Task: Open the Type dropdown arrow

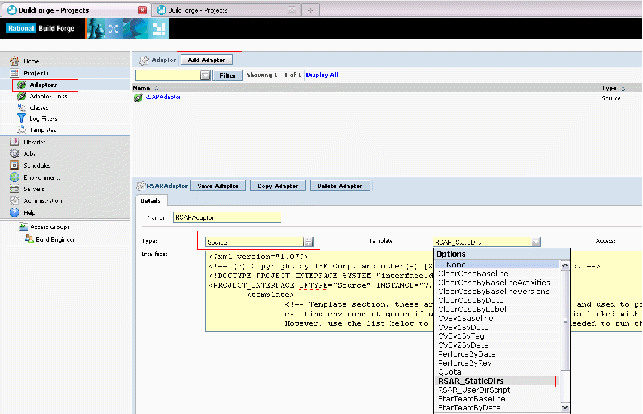Action: click(x=308, y=242)
